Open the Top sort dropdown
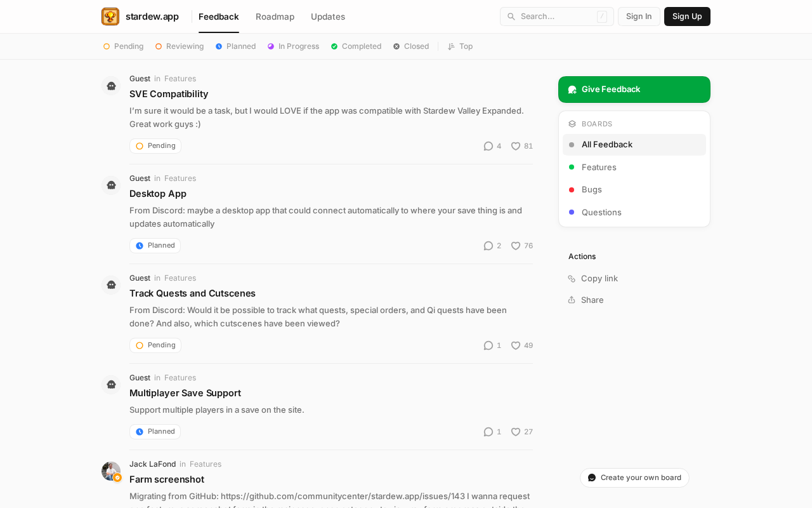 (460, 46)
